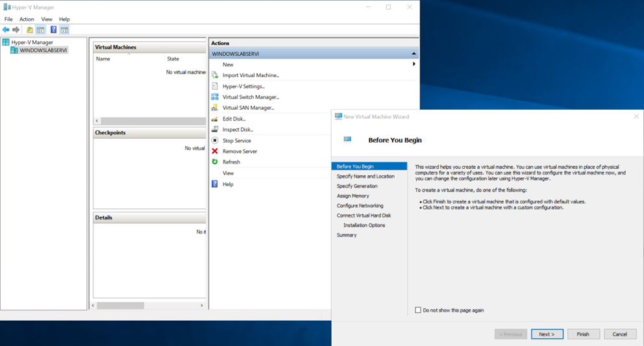This screenshot has width=644, height=346.
Task: Go to Assign Memory step
Action: coord(353,196)
